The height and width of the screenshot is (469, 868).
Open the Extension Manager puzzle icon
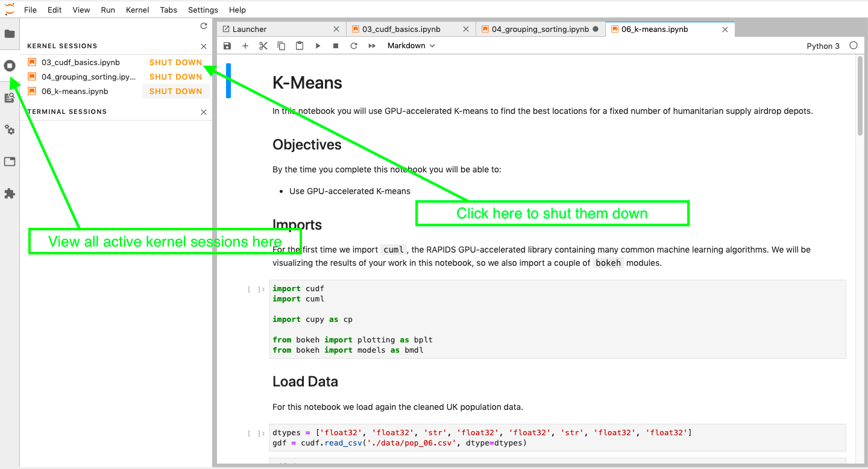click(x=10, y=194)
